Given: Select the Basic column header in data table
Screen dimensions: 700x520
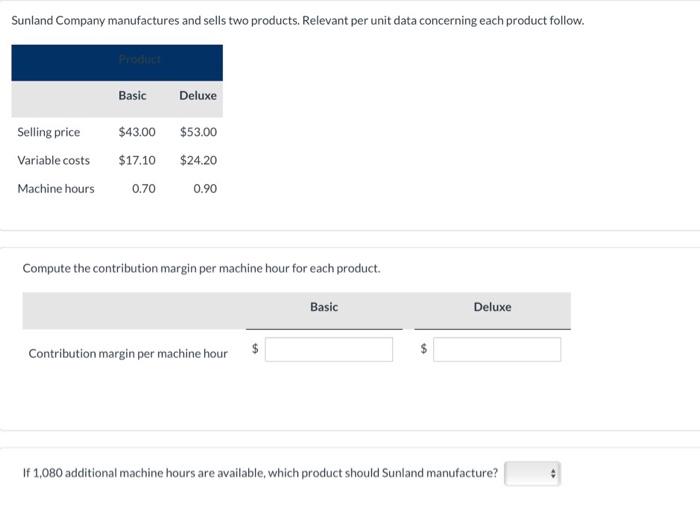Looking at the screenshot, I should pyautogui.click(x=132, y=96).
